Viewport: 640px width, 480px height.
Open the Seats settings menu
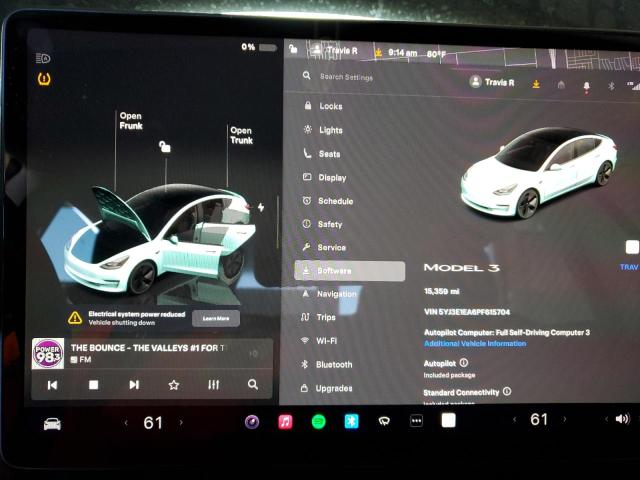322,154
